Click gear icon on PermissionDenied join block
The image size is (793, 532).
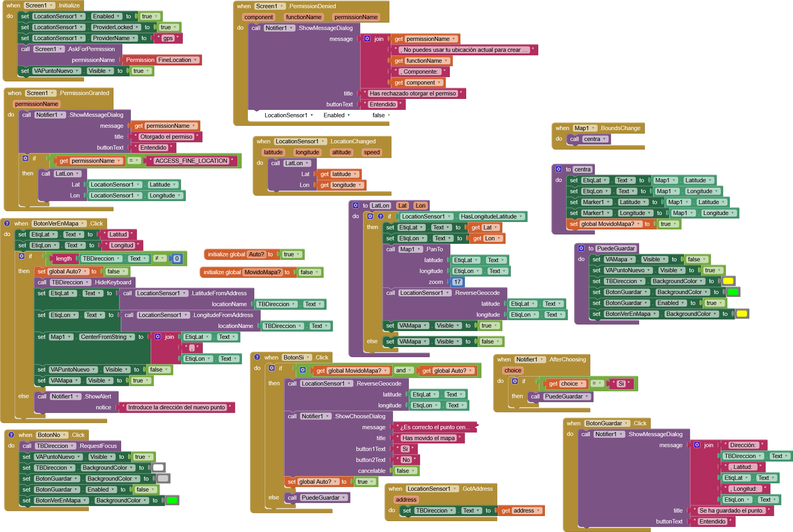367,39
